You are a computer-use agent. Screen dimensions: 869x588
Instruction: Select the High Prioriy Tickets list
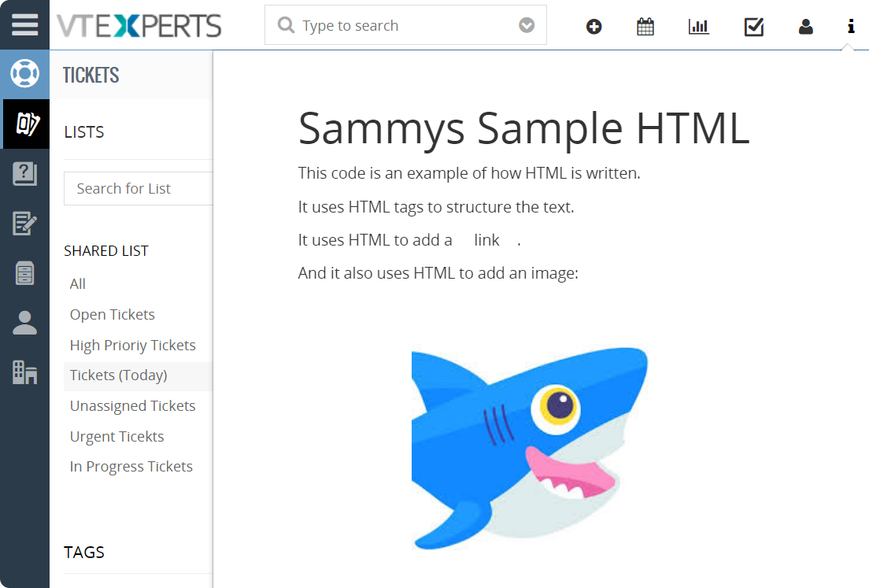point(133,346)
